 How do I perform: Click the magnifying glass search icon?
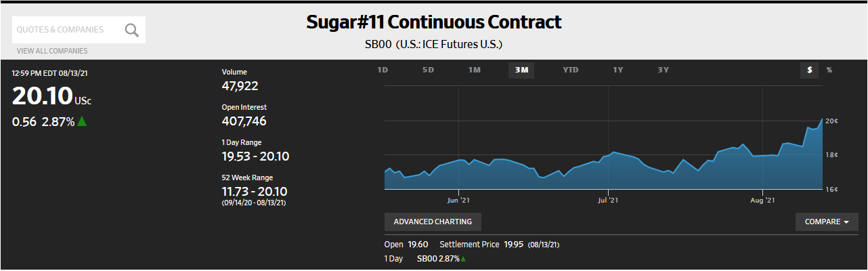pyautogui.click(x=132, y=30)
